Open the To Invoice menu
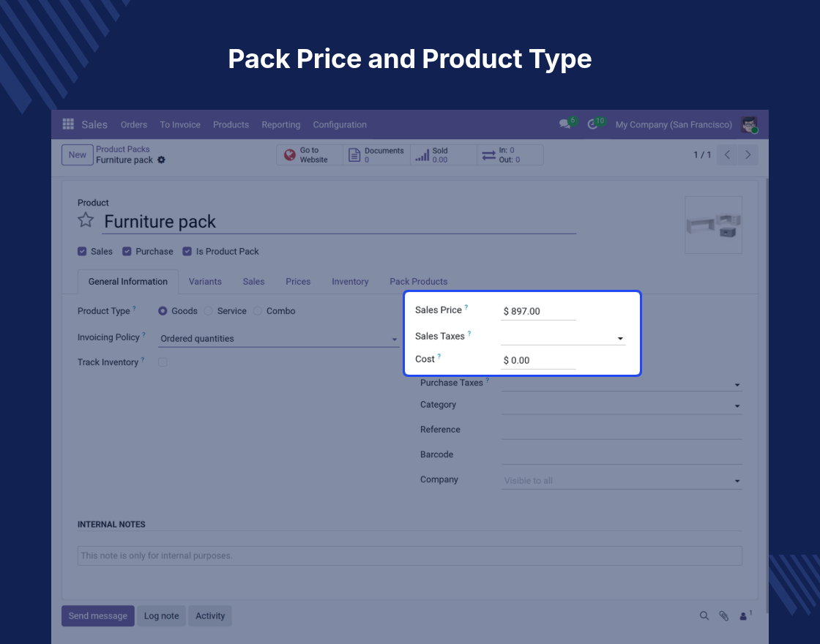The image size is (820, 644). coord(180,124)
